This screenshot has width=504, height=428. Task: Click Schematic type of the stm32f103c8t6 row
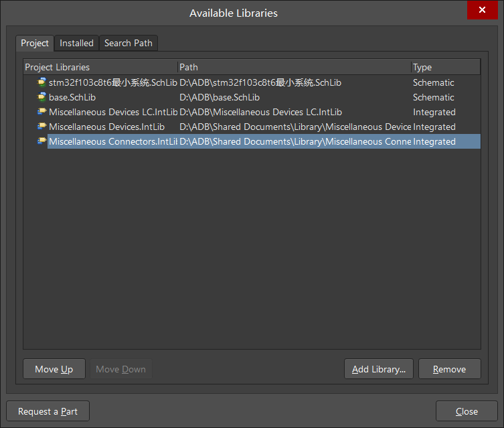[433, 82]
